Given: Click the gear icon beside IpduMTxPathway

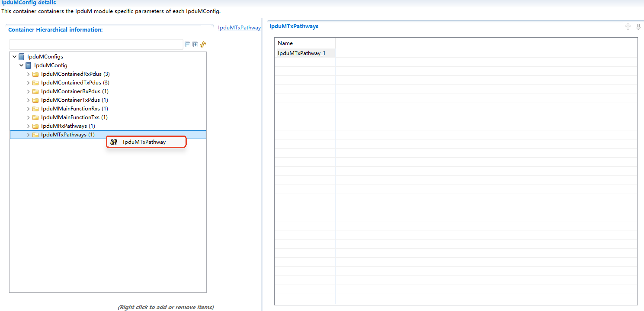Looking at the screenshot, I should click(114, 142).
